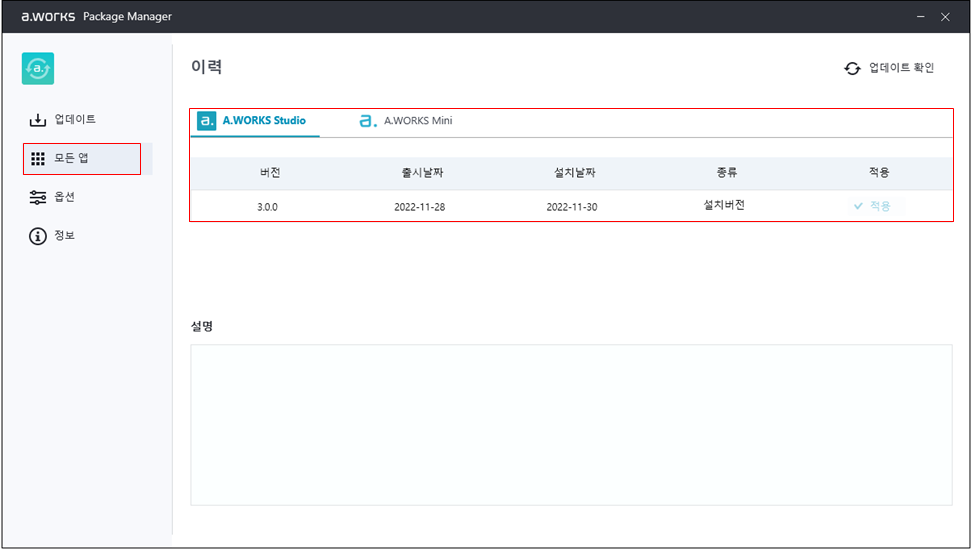Click the 옵션 sliders icon
This screenshot has height=550, width=972.
(x=38, y=198)
